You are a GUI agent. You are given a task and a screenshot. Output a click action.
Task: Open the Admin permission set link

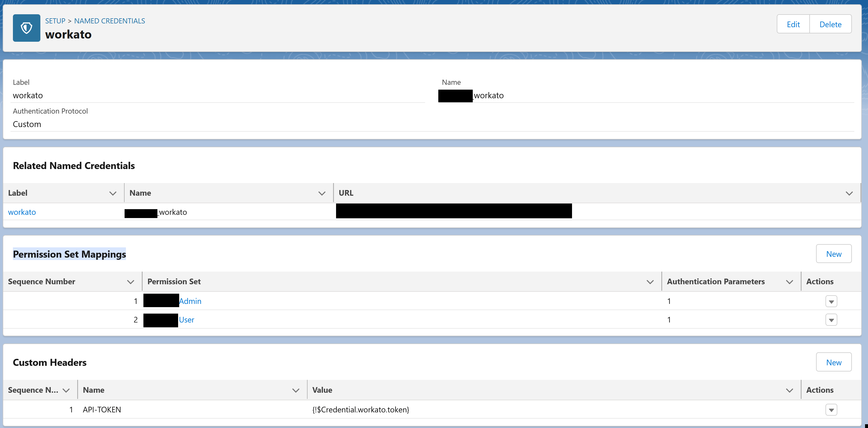190,301
